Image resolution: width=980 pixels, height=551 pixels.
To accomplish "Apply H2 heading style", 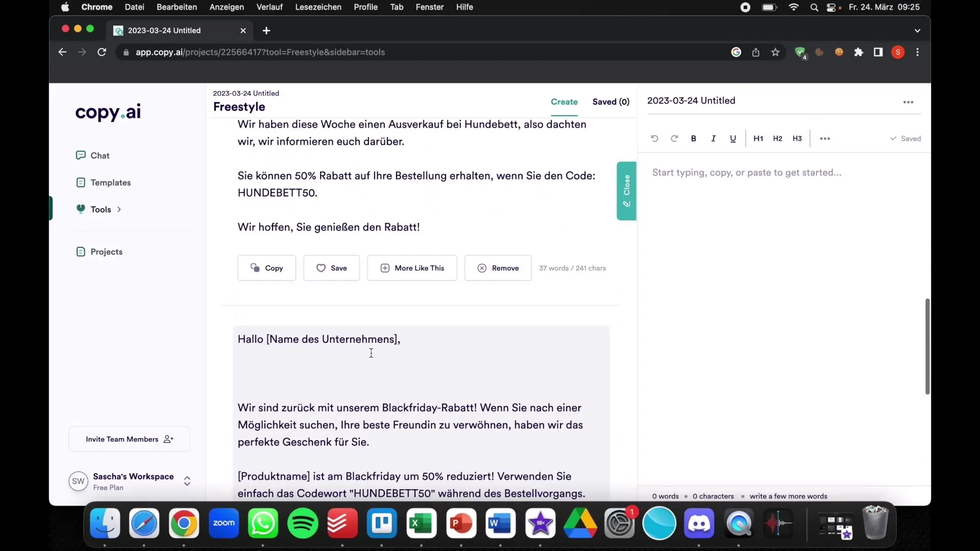I will coord(777,139).
